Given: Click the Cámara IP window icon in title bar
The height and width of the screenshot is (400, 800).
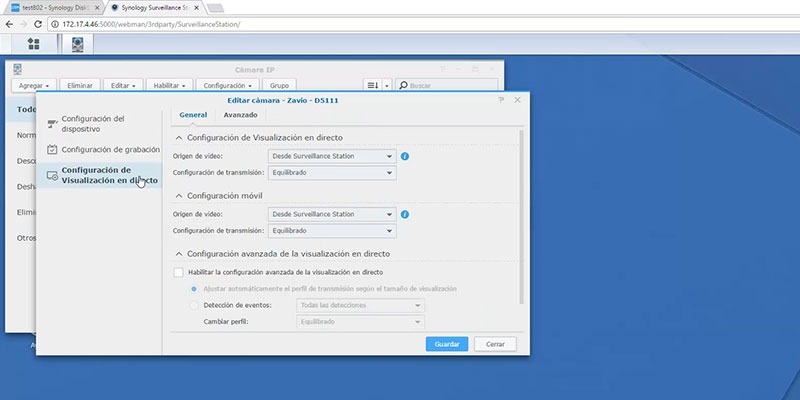Looking at the screenshot, I should [x=17, y=69].
